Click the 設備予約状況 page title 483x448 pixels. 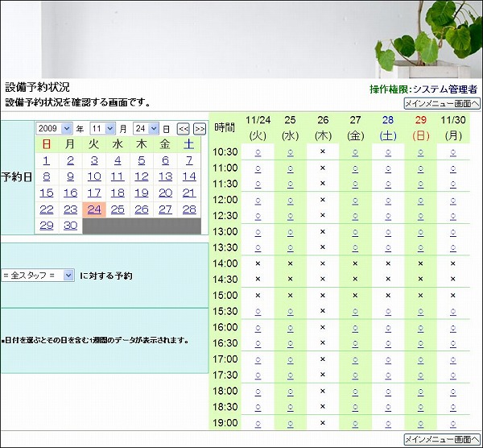tap(37, 87)
